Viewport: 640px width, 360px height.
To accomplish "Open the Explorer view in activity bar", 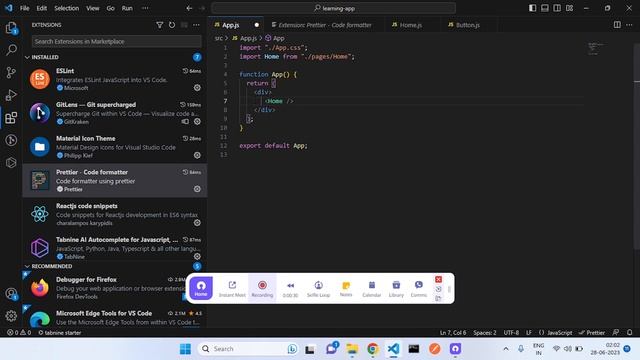I will [11, 28].
